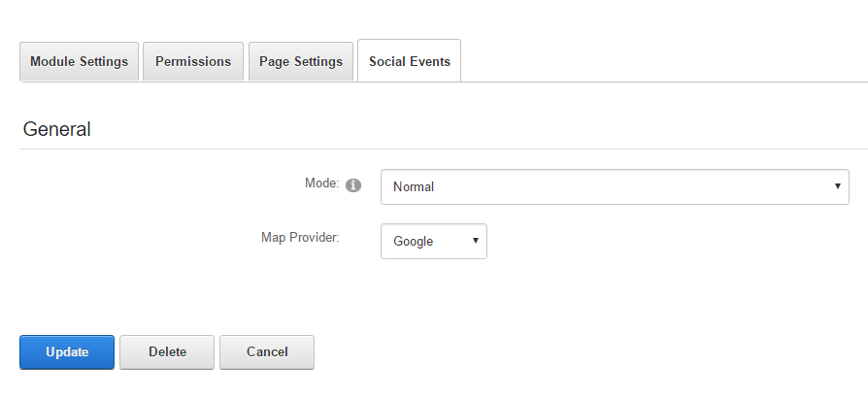Viewport: 868px width, 400px height.
Task: Select the Social Events tab
Action: pyautogui.click(x=409, y=61)
